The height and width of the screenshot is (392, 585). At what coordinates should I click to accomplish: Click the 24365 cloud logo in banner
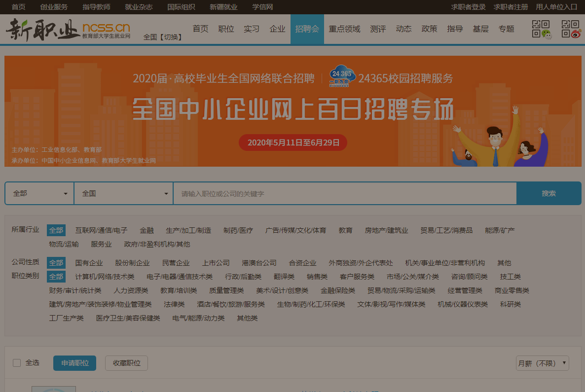(342, 76)
